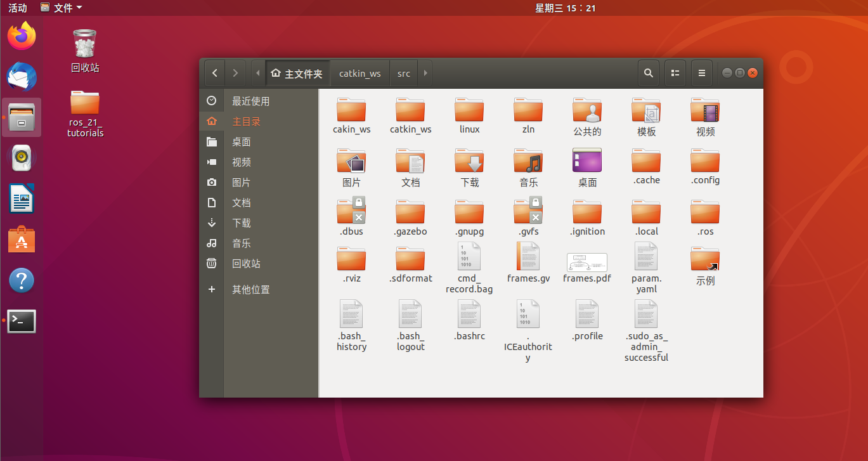The image size is (868, 461).
Task: Go forward with the right arrow button
Action: [235, 73]
